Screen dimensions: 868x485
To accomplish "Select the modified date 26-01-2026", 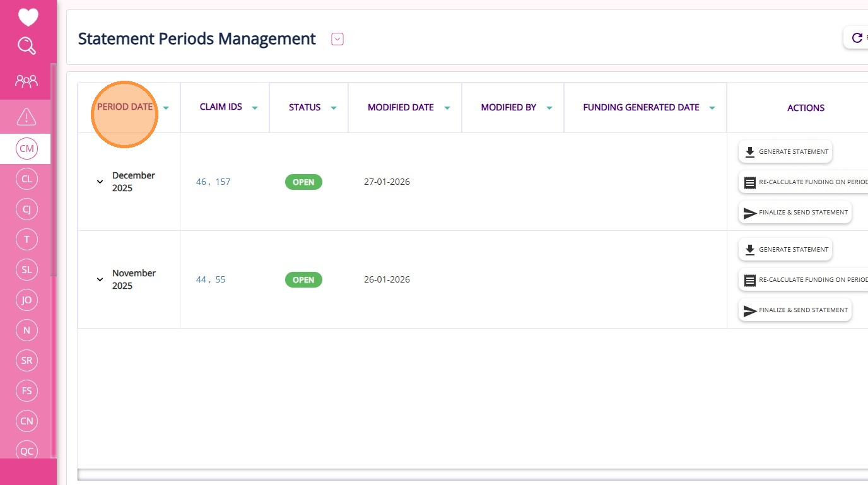I will click(x=387, y=279).
